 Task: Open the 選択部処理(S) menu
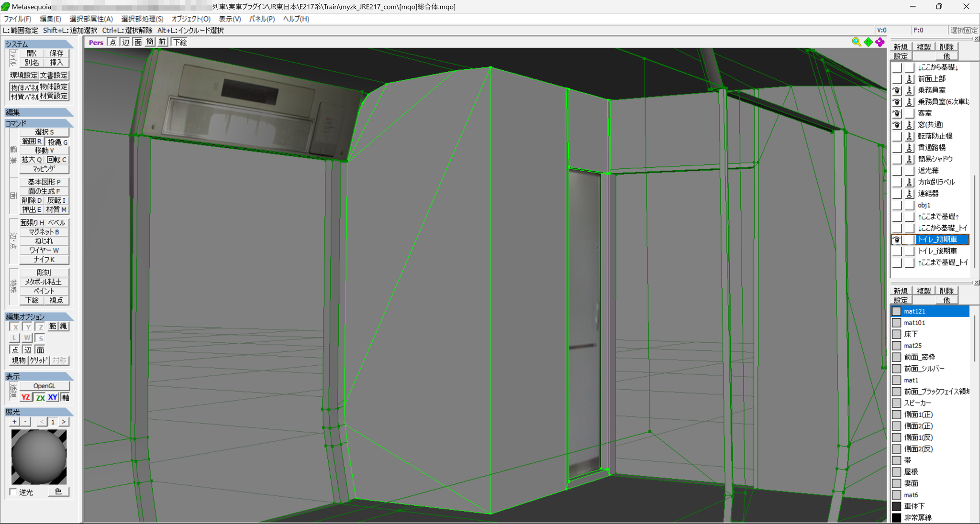tap(142, 19)
